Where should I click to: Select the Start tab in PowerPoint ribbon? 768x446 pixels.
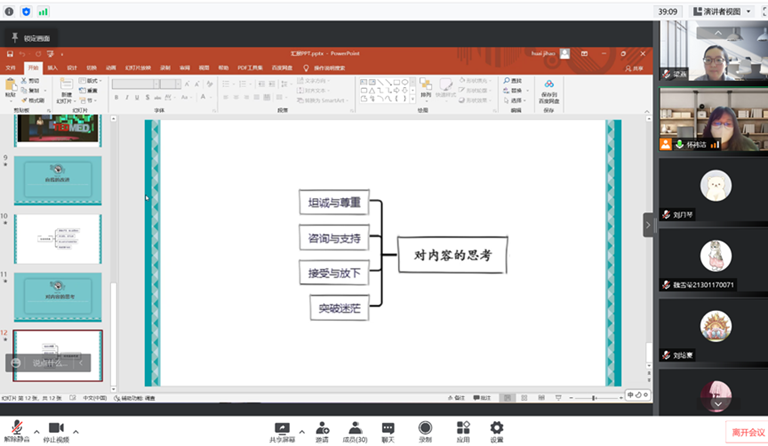tap(33, 68)
